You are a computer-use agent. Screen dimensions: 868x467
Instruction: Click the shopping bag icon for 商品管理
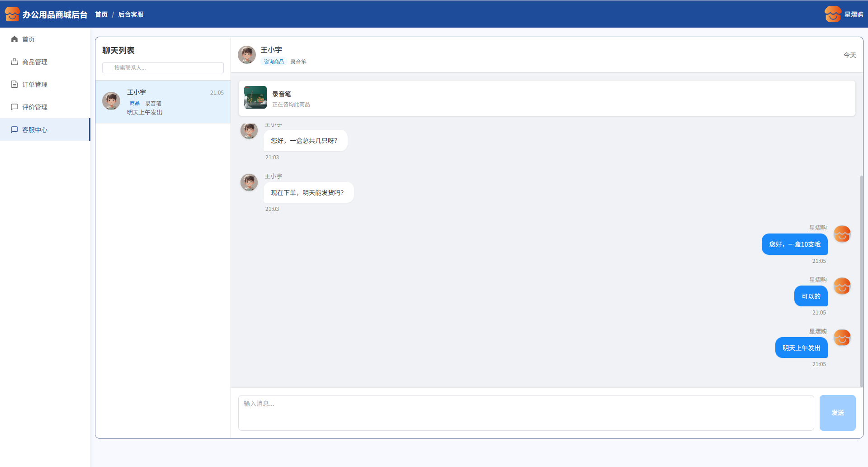[14, 62]
